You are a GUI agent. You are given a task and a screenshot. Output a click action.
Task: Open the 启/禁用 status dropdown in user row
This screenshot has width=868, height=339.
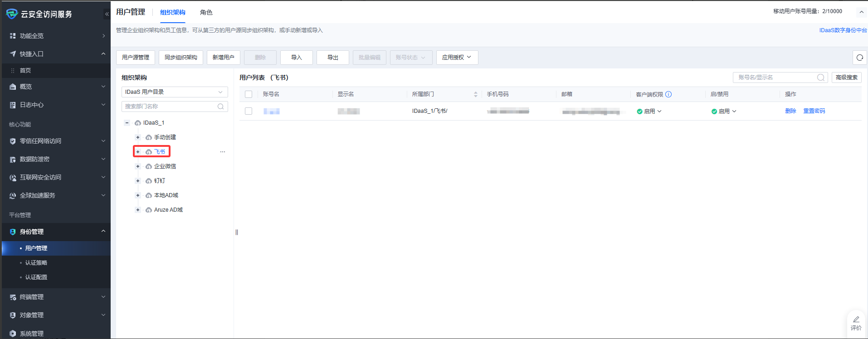coord(724,111)
